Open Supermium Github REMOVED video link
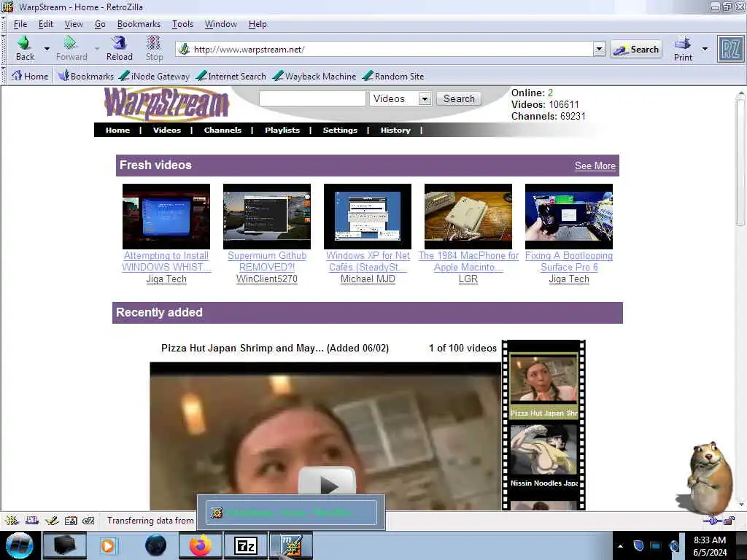 pyautogui.click(x=267, y=262)
